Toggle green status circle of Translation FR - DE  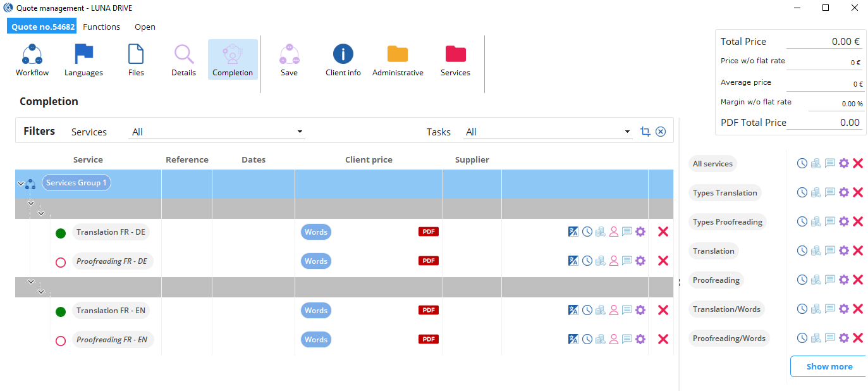[x=61, y=233]
